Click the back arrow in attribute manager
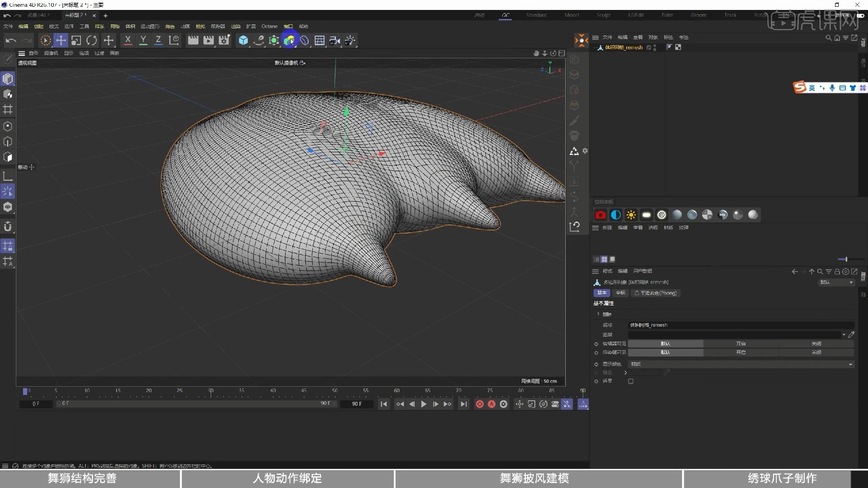Screen dimensions: 868x488 point(794,272)
